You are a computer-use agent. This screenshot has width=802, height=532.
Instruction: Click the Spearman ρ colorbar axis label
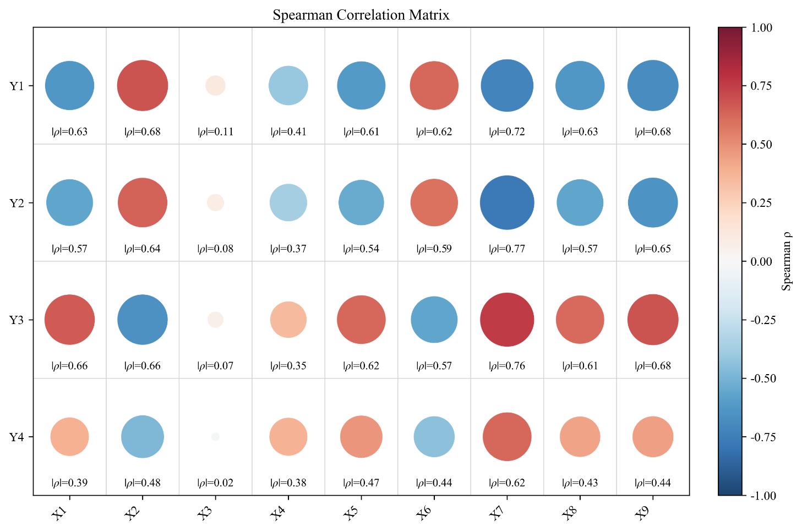(788, 262)
